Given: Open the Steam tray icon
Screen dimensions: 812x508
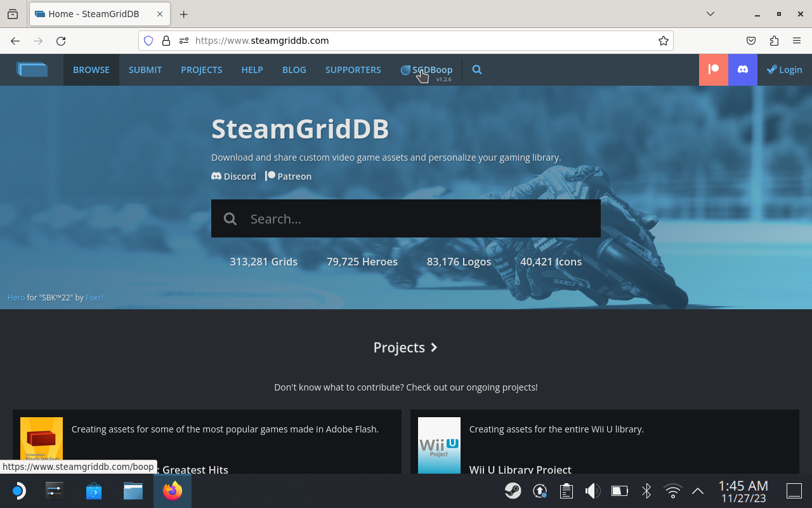Looking at the screenshot, I should [513, 491].
